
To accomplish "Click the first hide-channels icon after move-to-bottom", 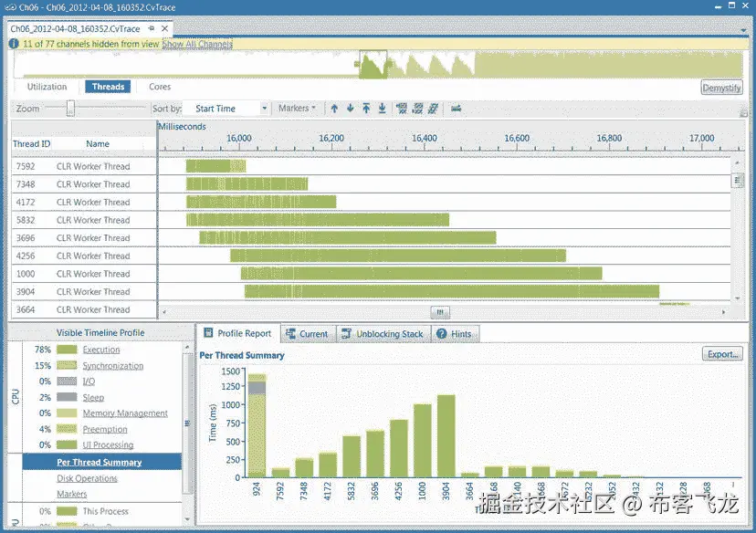I will coord(402,109).
